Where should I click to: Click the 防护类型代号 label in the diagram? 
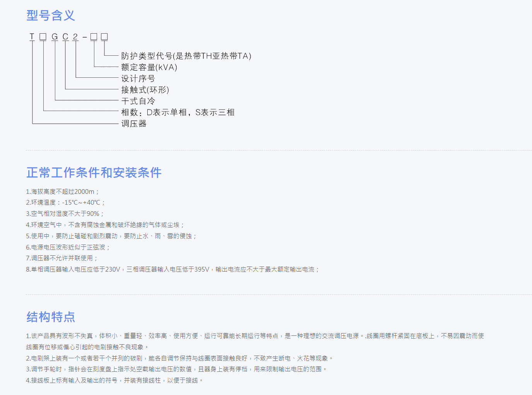[x=186, y=56]
